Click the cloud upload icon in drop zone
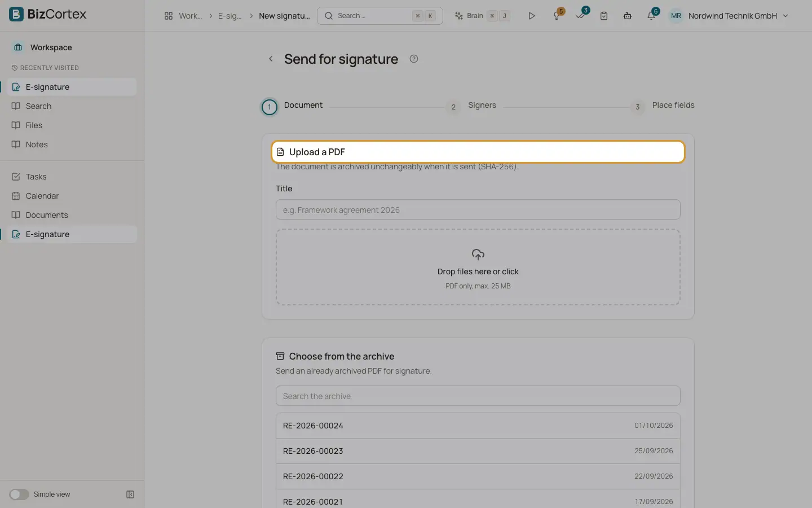The image size is (812, 508). point(478,255)
